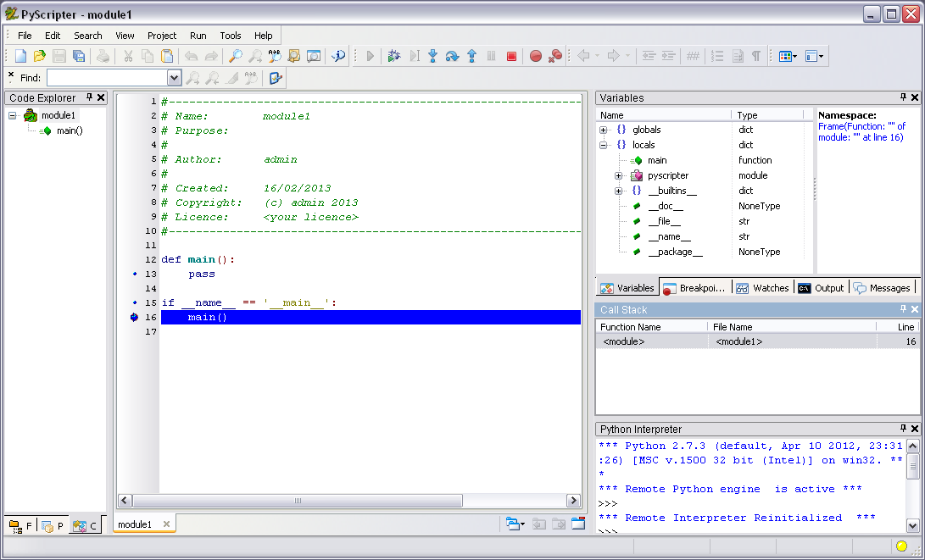The image size is (925, 560).
Task: Click the Run play button
Action: 370,56
